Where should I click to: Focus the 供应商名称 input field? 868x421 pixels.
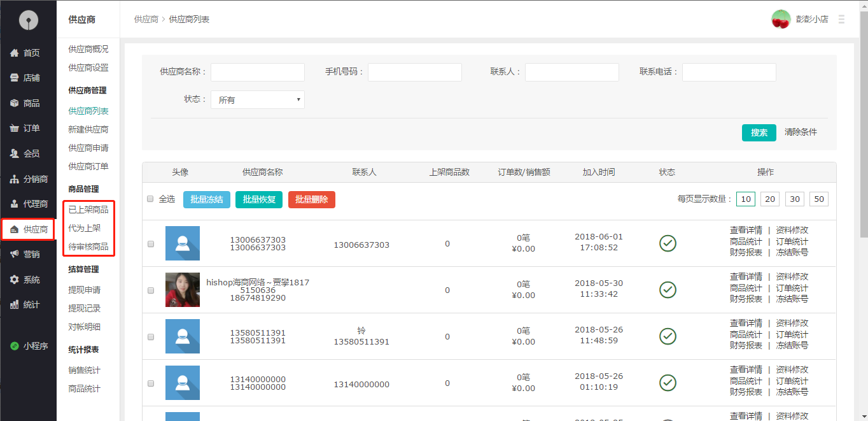click(x=258, y=73)
